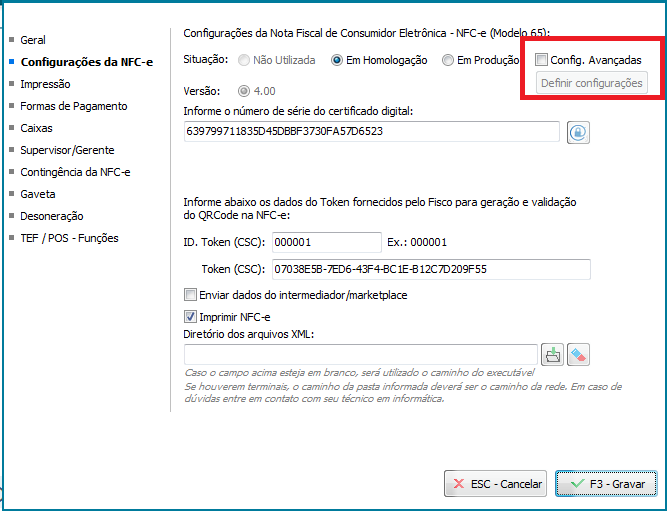Select the Em Produção radio option
Viewport: 667px width, 511px height.
(448, 61)
